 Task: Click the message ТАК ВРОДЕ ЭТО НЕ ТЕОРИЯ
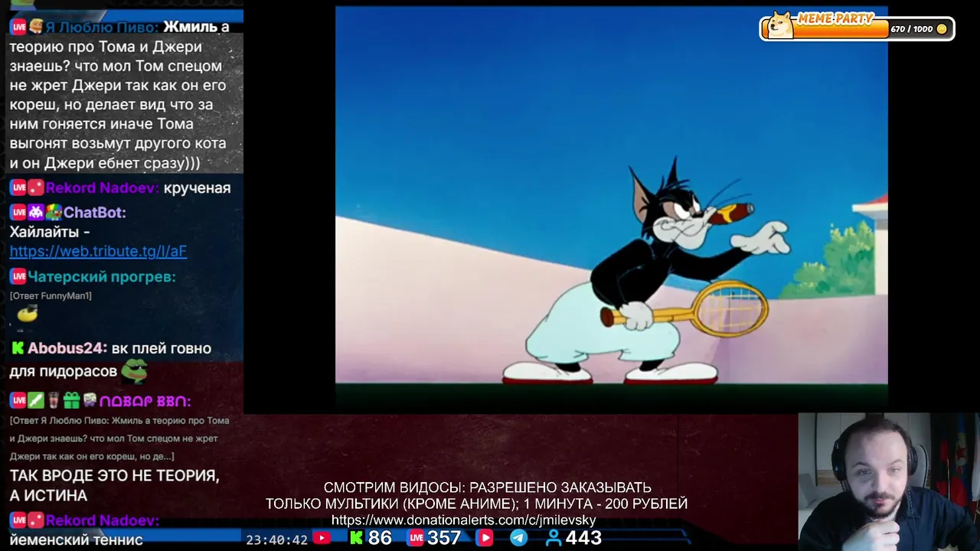(x=115, y=485)
